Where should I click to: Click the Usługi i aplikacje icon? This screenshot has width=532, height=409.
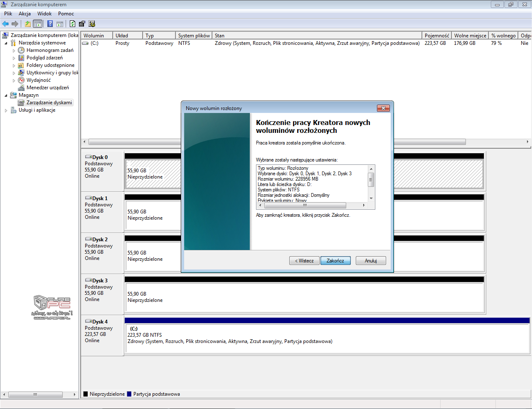pyautogui.click(x=13, y=110)
